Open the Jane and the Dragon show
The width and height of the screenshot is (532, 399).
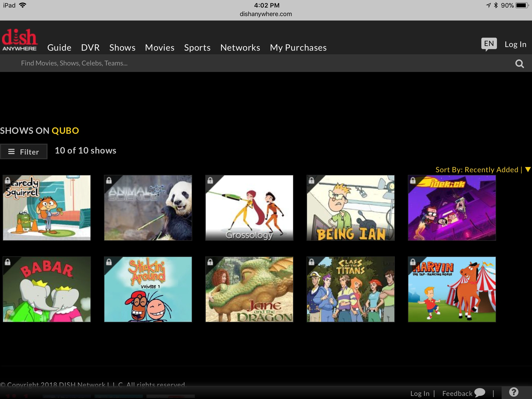pyautogui.click(x=249, y=289)
